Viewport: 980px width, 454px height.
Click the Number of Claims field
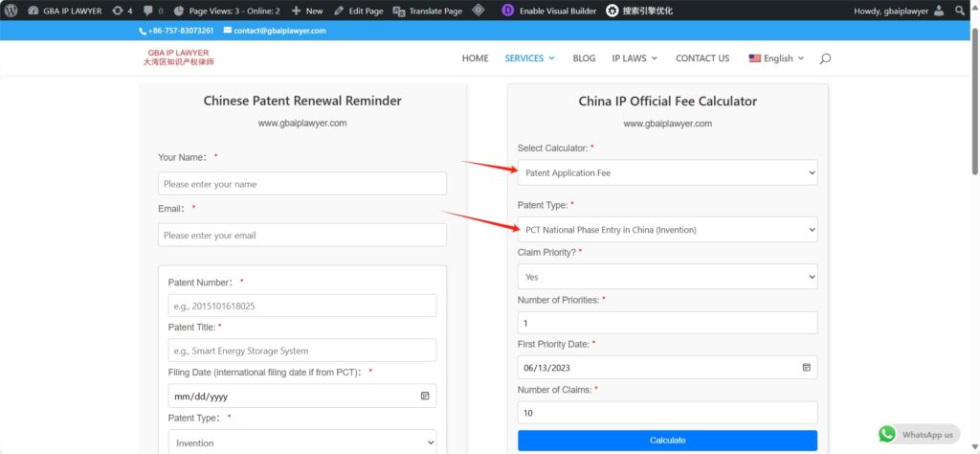667,413
